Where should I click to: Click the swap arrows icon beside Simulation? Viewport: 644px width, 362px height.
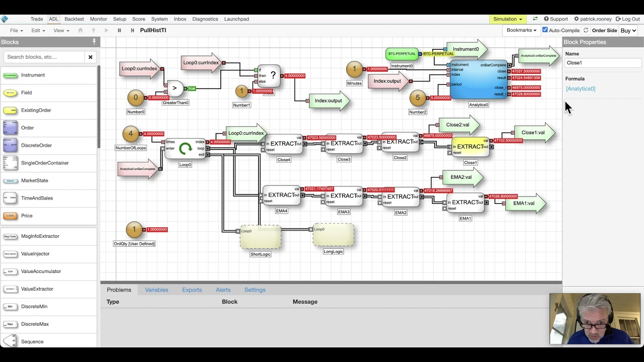point(535,19)
